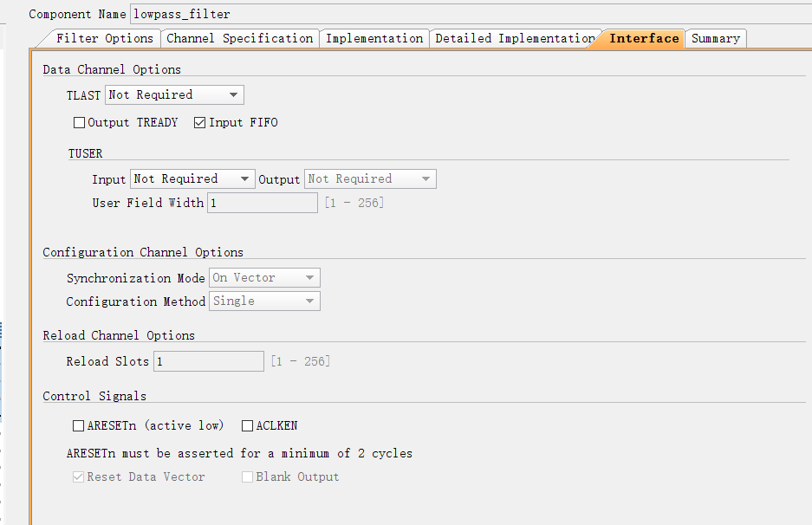Open the Synchronization Mode dropdown
This screenshot has width=812, height=525.
coord(264,278)
